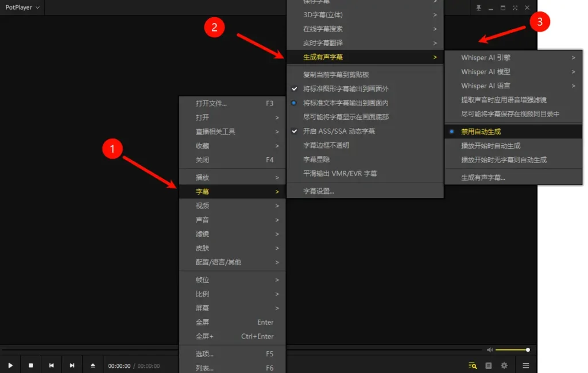The height and width of the screenshot is (373, 588).
Task: Open the 帧位 submenu
Action: [x=233, y=279]
